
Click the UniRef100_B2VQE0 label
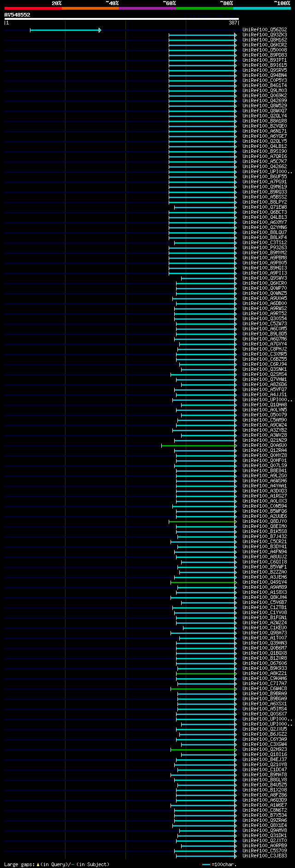tap(265, 126)
